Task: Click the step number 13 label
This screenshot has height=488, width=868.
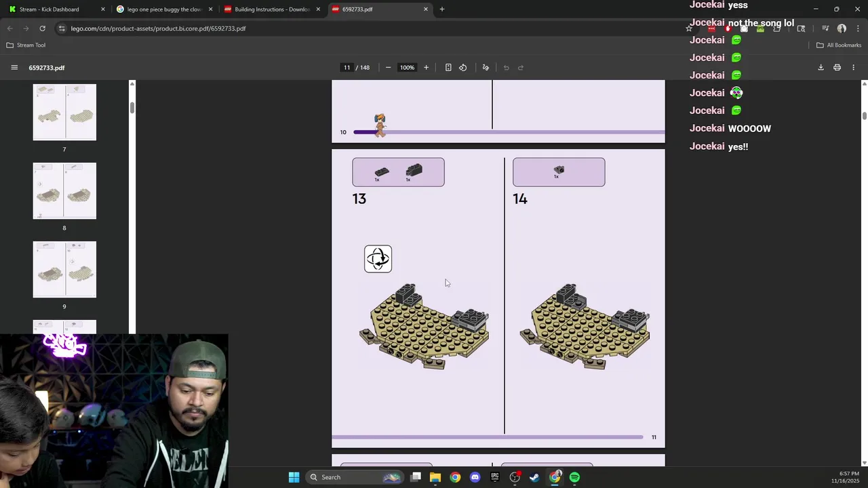Action: (359, 199)
